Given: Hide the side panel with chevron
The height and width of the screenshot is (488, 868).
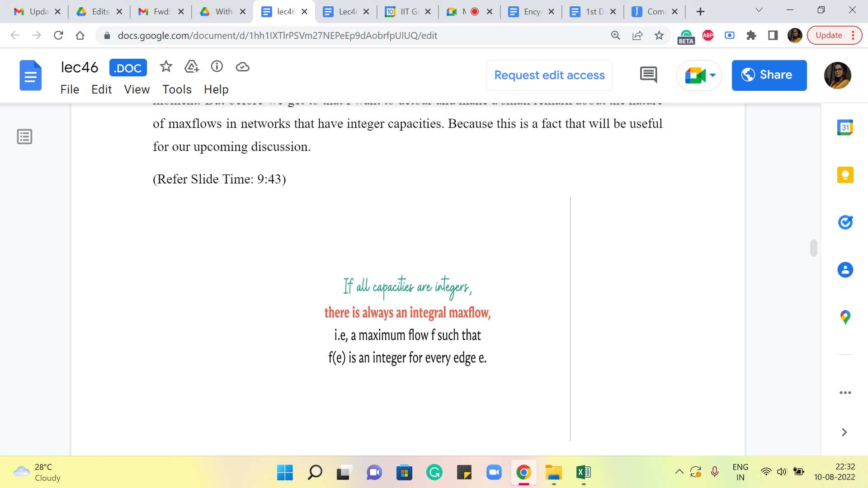Looking at the screenshot, I should [x=844, y=432].
